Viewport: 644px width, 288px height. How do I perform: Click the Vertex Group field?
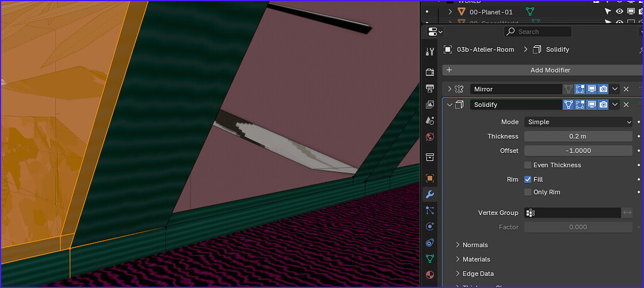pyautogui.click(x=572, y=213)
